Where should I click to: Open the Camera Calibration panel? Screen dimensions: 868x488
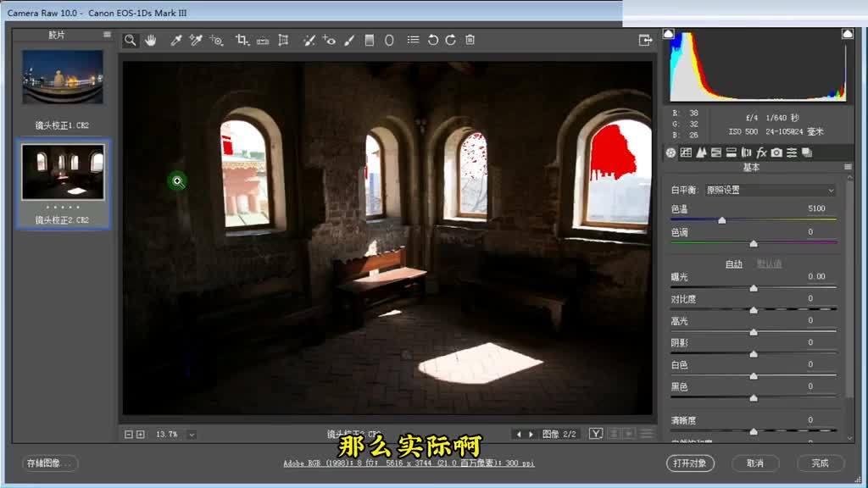[x=776, y=152]
